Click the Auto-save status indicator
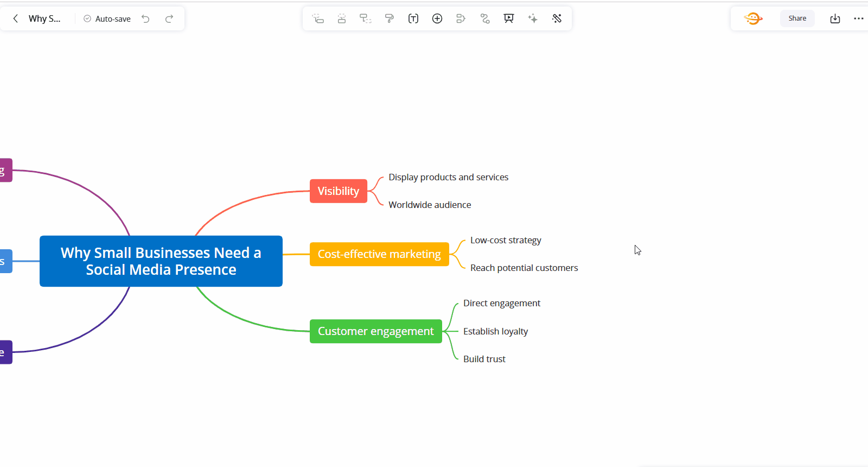 tap(107, 18)
